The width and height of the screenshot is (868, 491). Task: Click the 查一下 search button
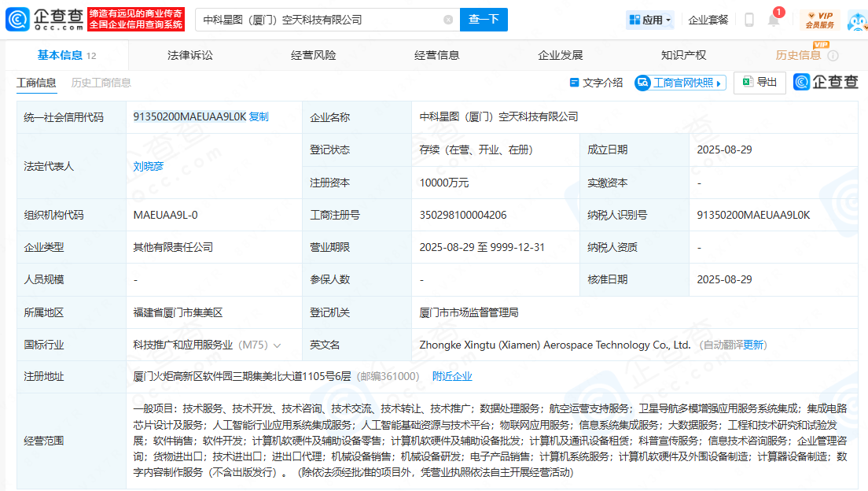pyautogui.click(x=484, y=20)
